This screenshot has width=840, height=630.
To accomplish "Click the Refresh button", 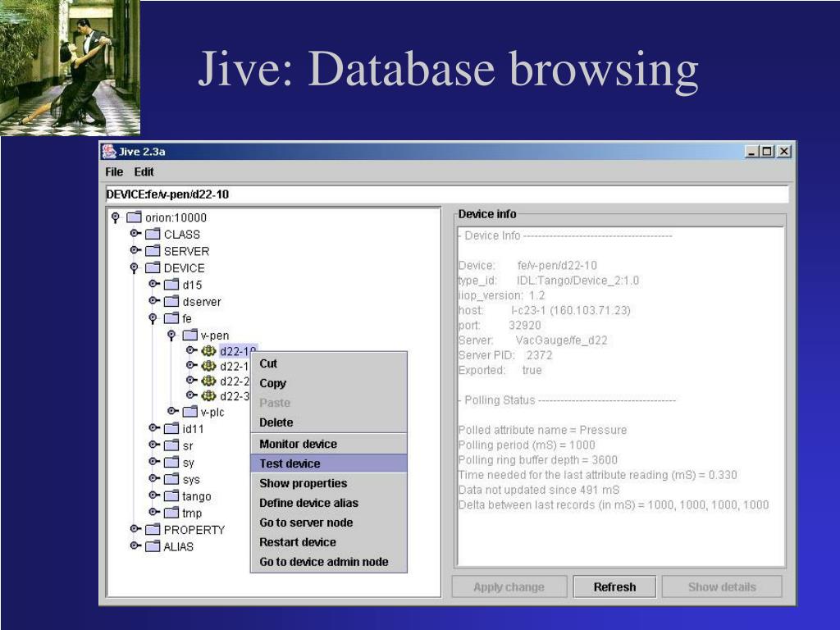I will [614, 587].
